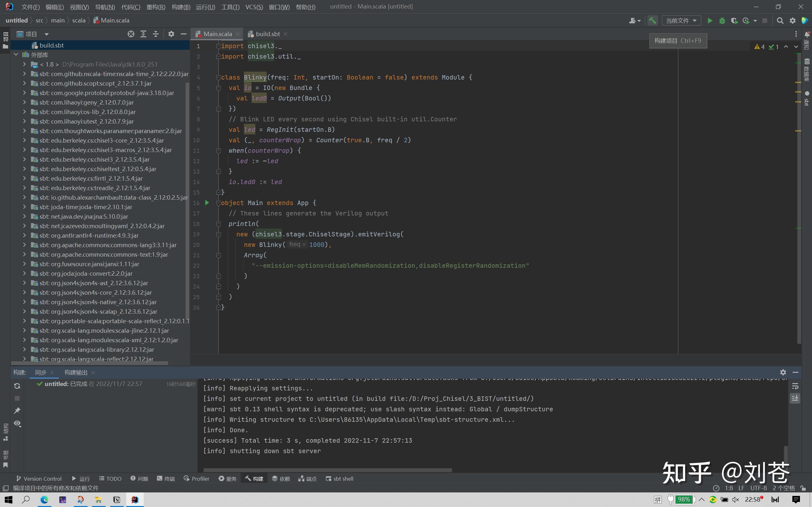
Task: Collapse the 外部库 tree node
Action: (16, 54)
